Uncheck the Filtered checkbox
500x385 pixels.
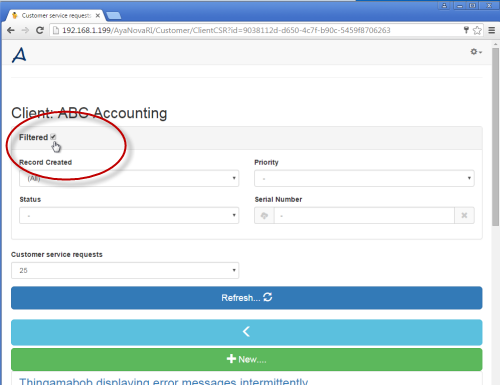(x=53, y=137)
